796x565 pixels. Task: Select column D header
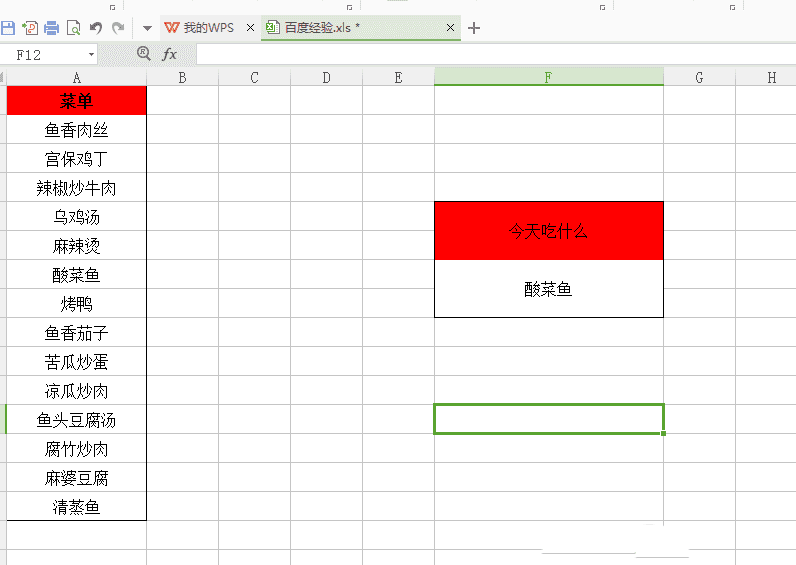326,78
